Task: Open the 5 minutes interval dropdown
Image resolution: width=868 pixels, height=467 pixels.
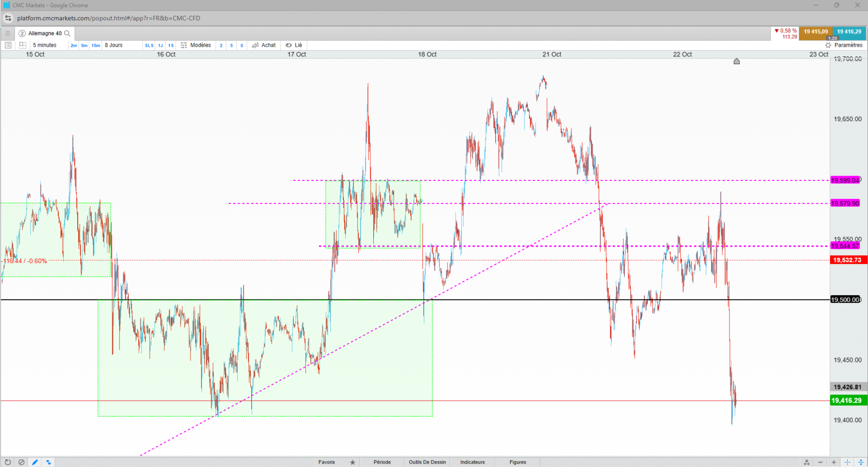Action: click(x=45, y=45)
